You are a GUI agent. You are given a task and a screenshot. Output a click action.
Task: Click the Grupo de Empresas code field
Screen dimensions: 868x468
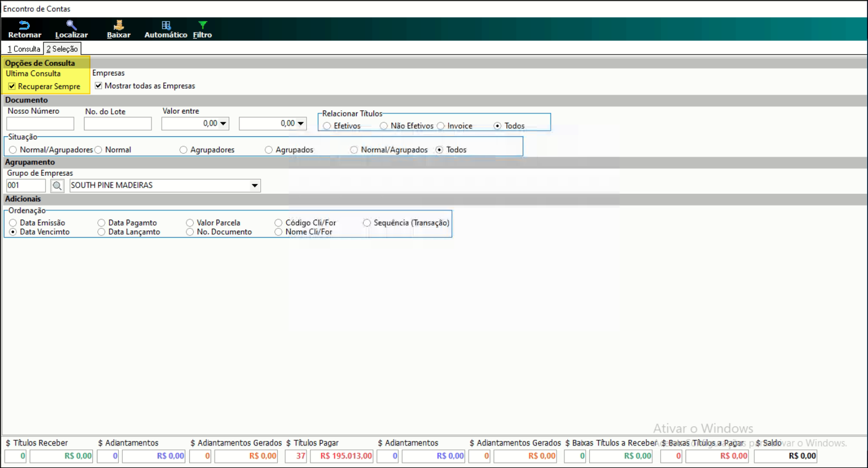[x=26, y=185]
